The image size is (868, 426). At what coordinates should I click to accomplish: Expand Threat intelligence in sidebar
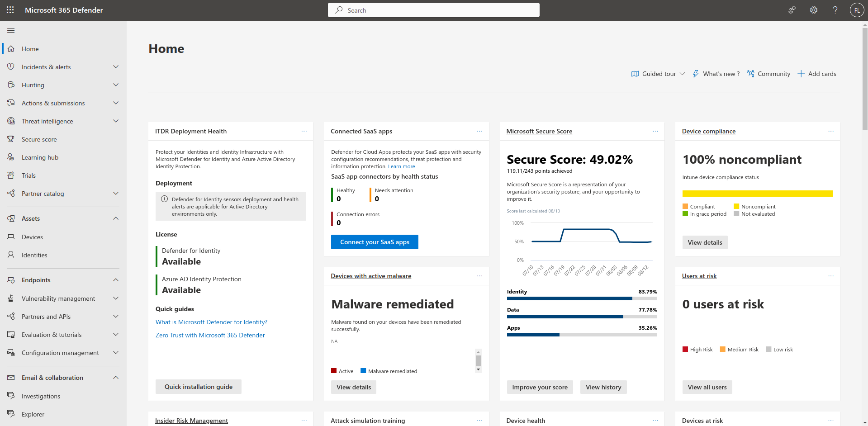point(116,121)
